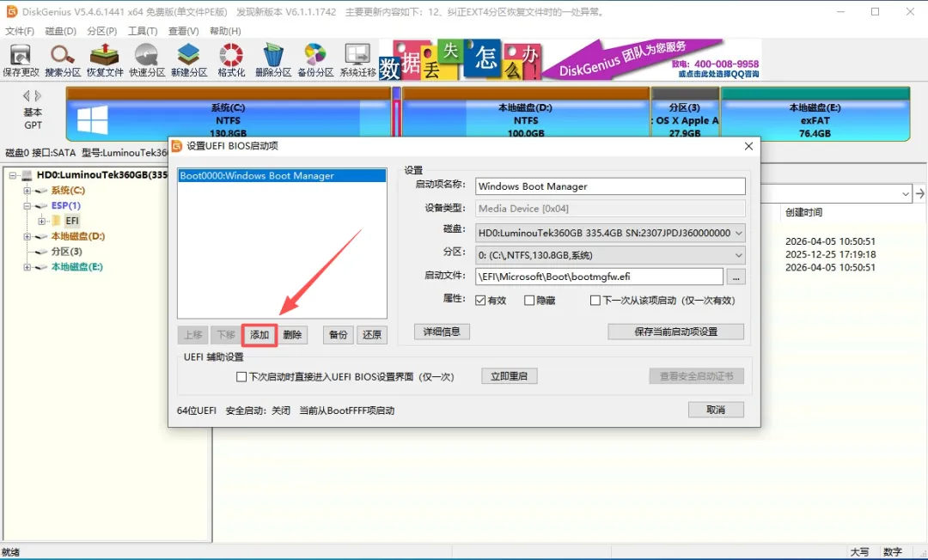Select the EFI folder in the tree
928x560 pixels.
[x=71, y=221]
